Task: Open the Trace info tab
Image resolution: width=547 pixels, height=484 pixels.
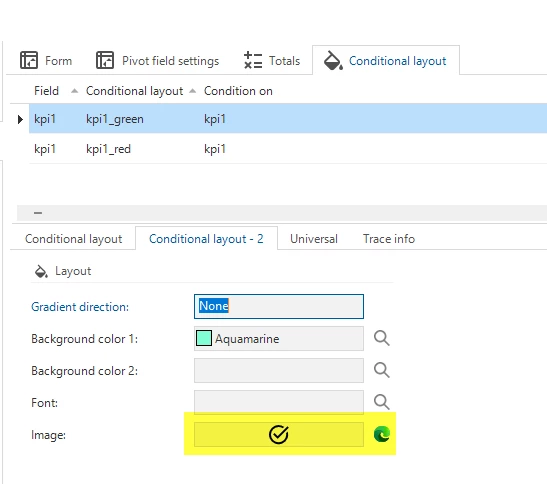Action: pos(389,239)
